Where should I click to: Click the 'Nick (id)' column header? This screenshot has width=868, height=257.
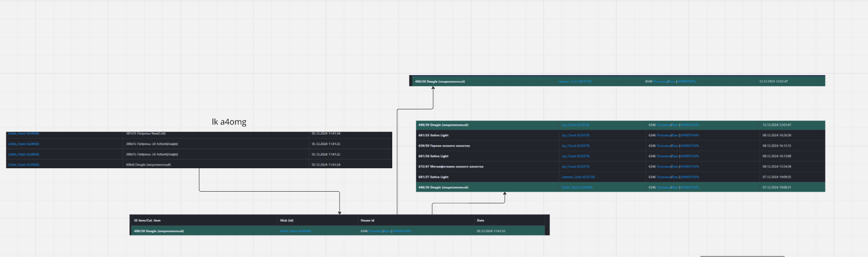point(287,220)
